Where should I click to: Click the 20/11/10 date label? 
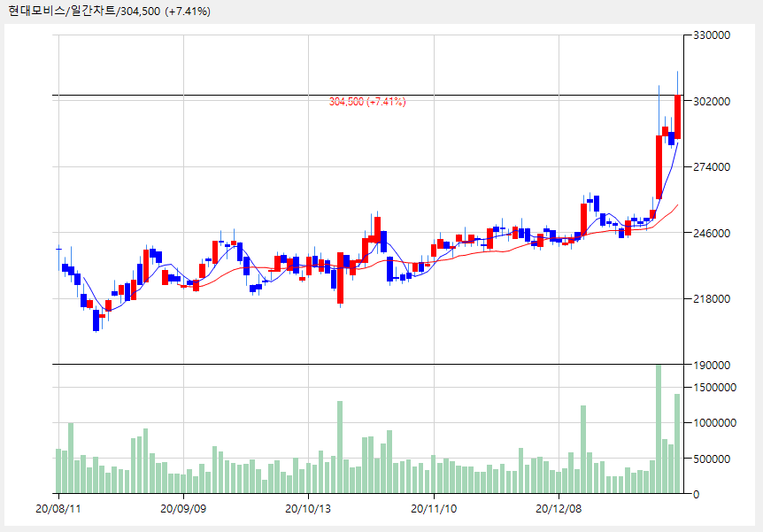(x=434, y=509)
